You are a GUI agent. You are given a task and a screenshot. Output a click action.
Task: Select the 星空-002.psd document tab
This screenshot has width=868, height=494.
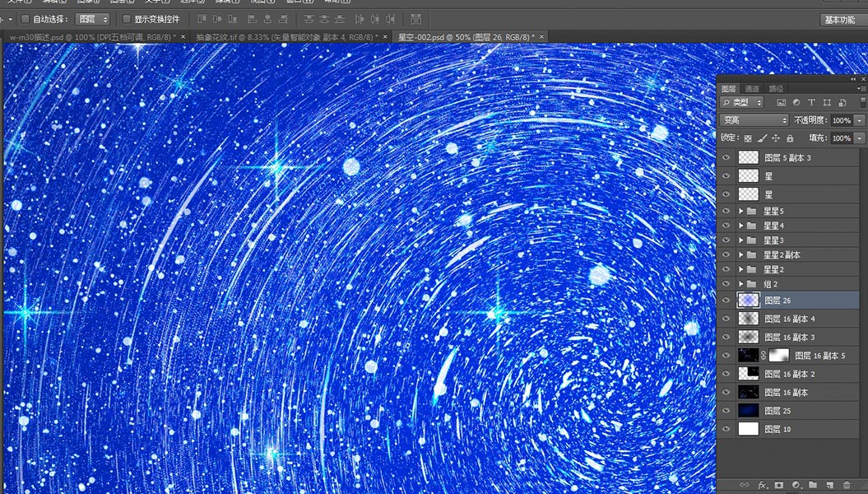pyautogui.click(x=466, y=36)
